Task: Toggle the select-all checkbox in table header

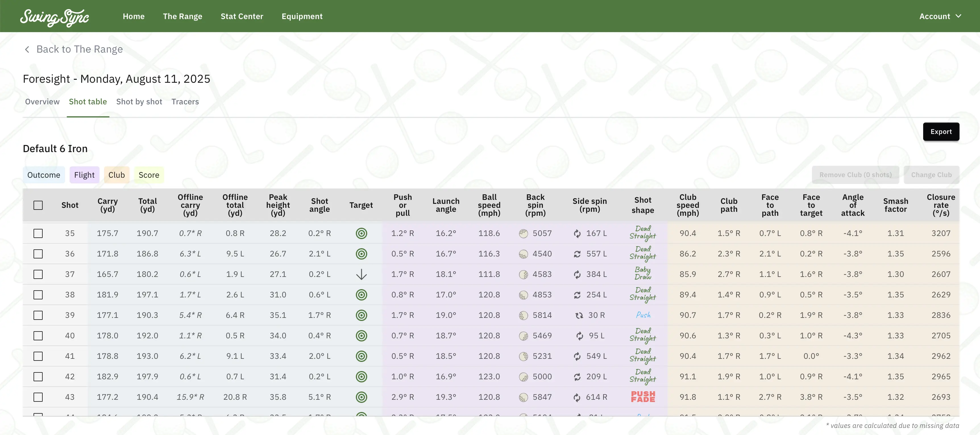Action: tap(38, 206)
